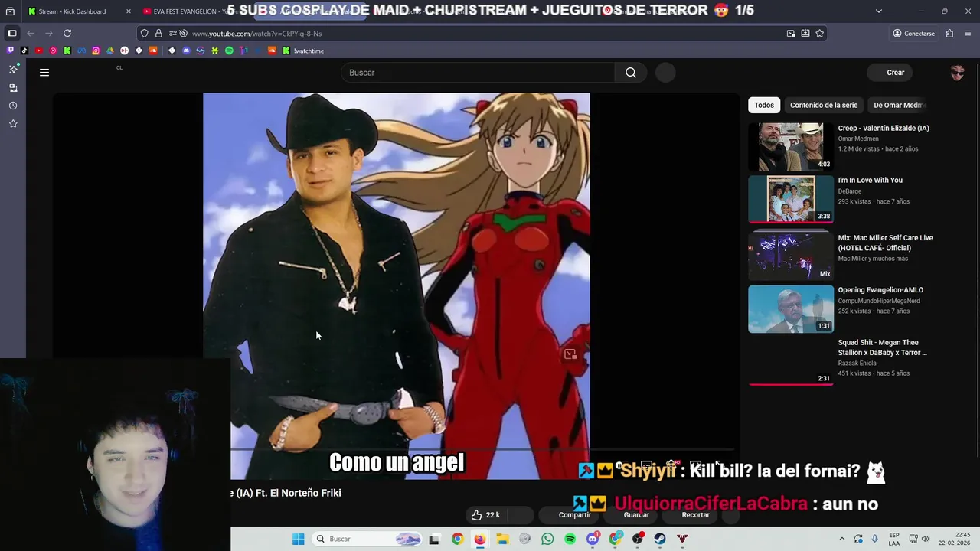
Task: Click the Omar Medmen channel name
Action: click(858, 139)
